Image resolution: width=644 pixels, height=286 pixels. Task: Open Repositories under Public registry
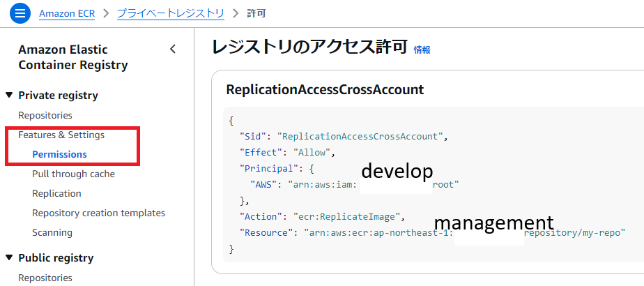click(45, 278)
